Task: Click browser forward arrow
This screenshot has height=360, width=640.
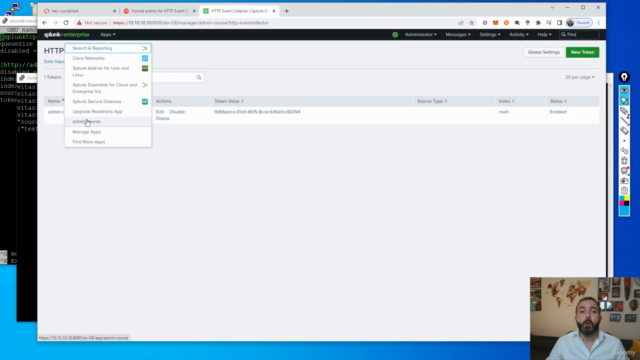Action: click(x=55, y=23)
